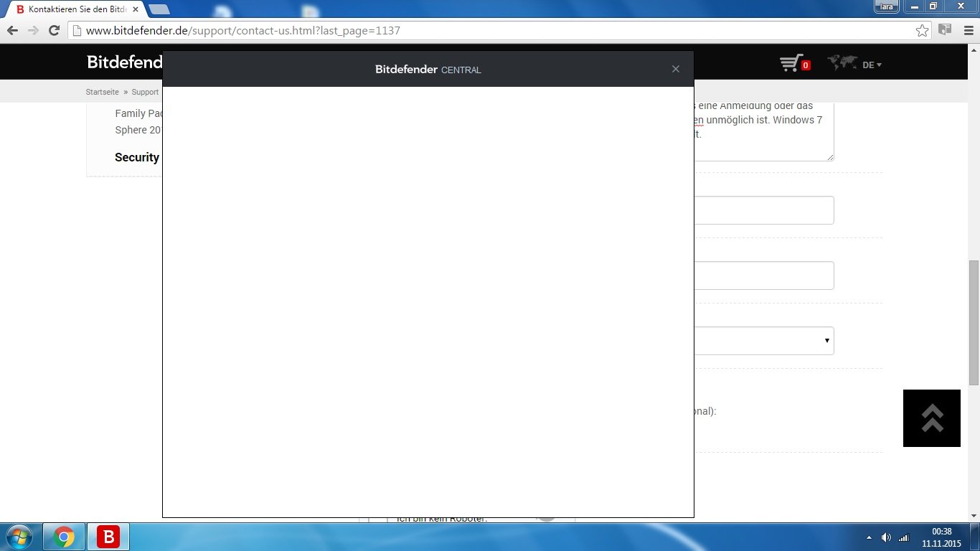Reload the current page
The width and height of the screenshot is (980, 551).
coord(54,30)
